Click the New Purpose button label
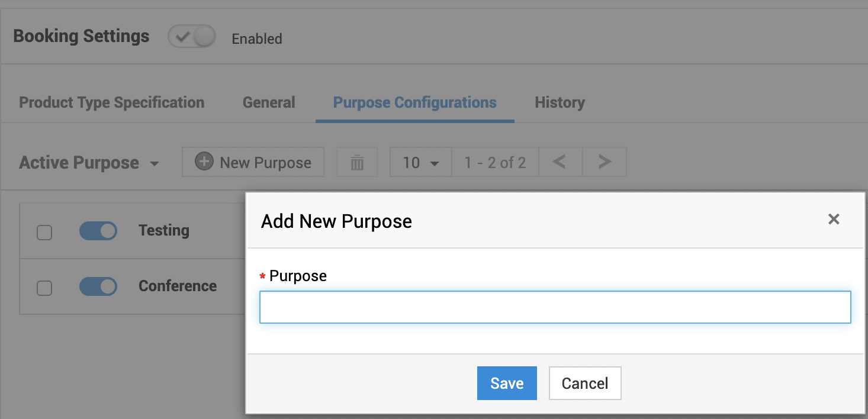Viewport: 868px width, 419px height. (265, 163)
